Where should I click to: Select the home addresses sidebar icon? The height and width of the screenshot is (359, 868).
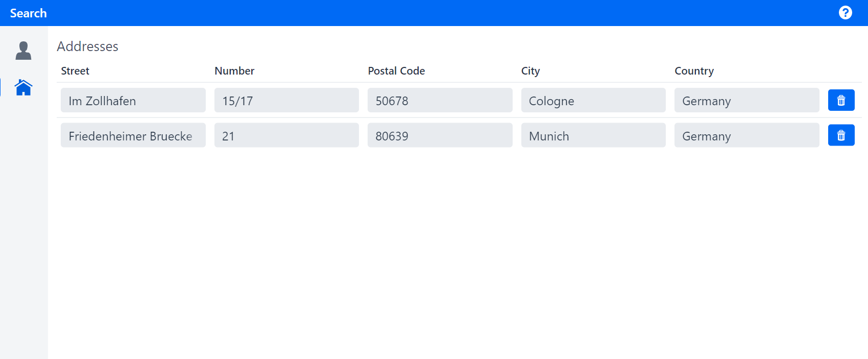[23, 87]
